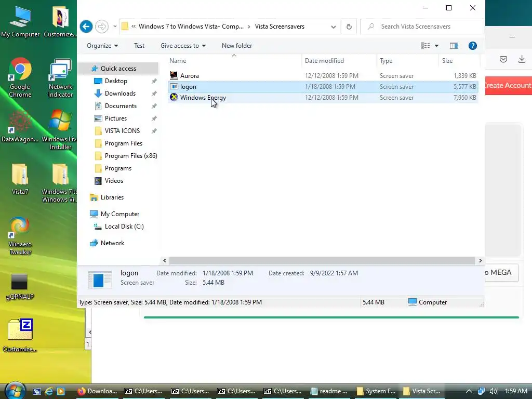Click the volume speaker tray icon
This screenshot has width=532, height=399.
pos(493,391)
